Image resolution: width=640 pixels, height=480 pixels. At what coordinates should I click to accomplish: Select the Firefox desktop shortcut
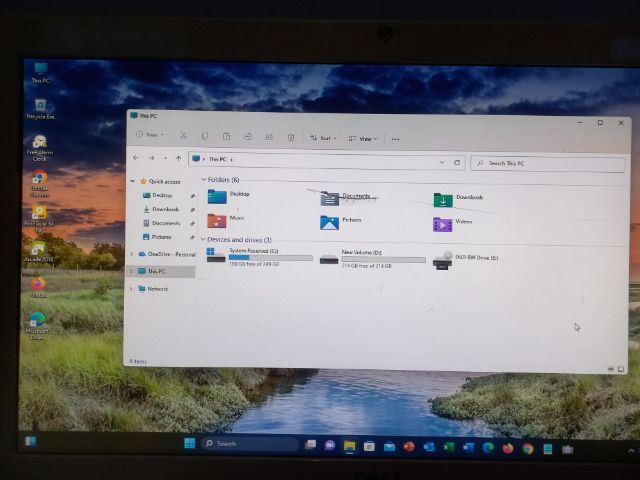pos(38,287)
